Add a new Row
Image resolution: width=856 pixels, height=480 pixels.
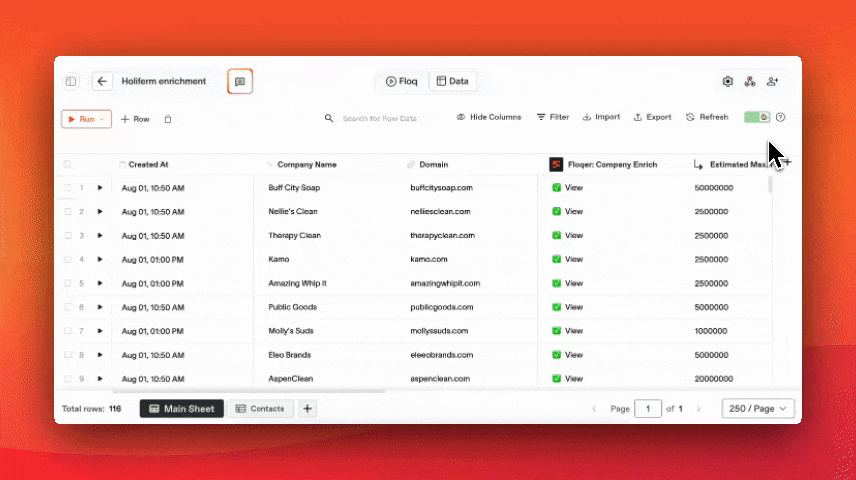pos(135,119)
